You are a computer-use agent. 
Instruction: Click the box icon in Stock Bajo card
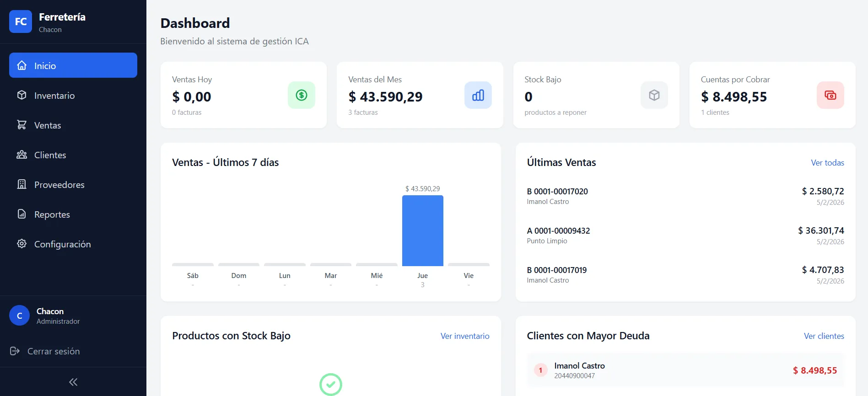pyautogui.click(x=654, y=95)
